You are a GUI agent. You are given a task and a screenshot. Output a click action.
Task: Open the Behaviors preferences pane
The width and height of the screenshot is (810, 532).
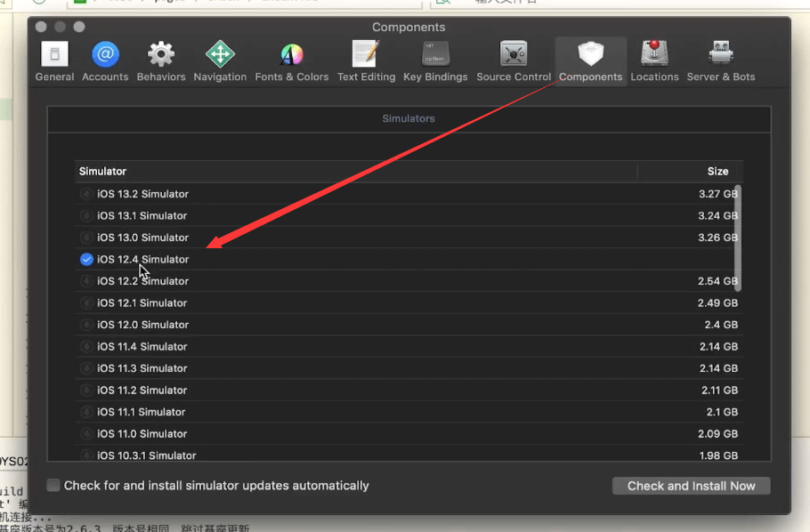click(x=161, y=61)
